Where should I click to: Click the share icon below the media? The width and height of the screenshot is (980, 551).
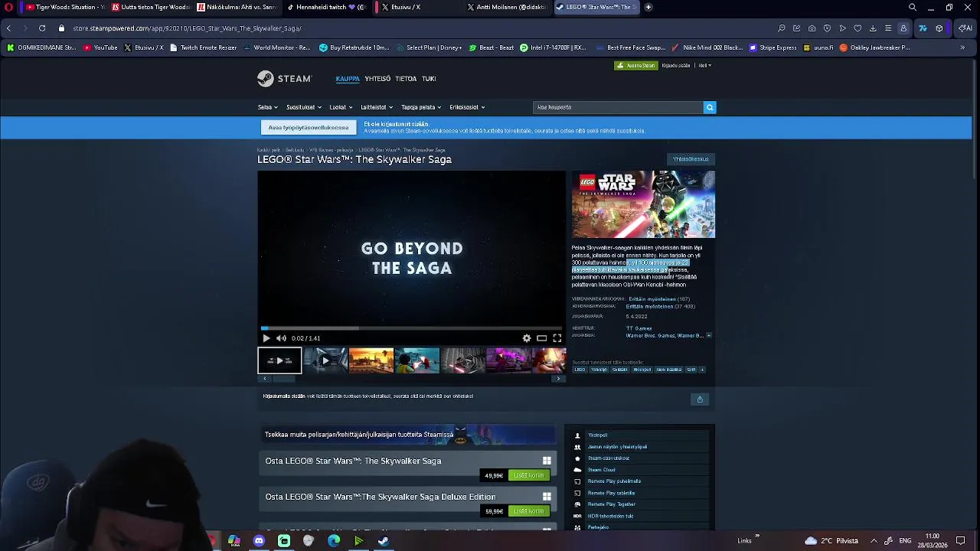(x=700, y=399)
